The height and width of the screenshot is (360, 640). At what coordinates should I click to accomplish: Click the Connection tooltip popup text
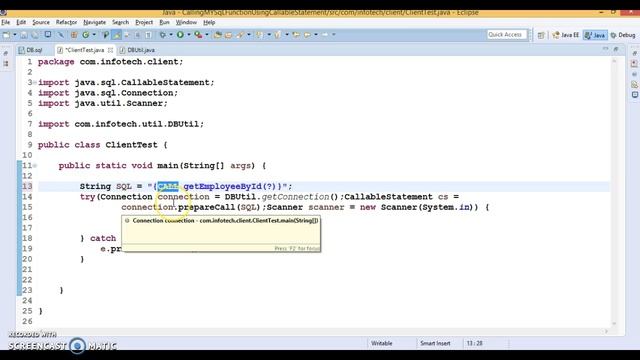(225, 221)
